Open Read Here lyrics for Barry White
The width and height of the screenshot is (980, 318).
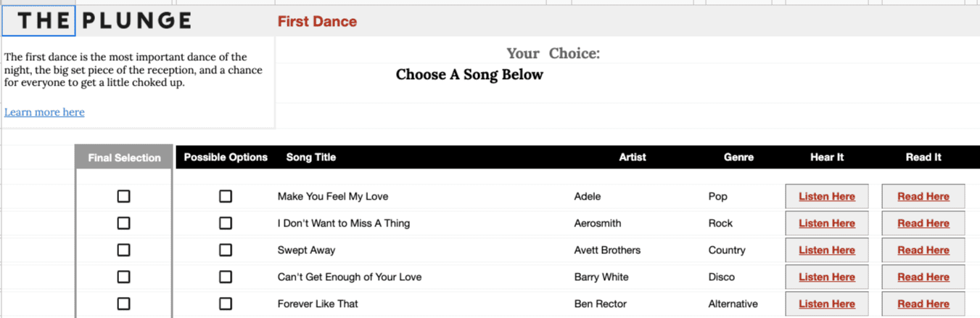923,277
